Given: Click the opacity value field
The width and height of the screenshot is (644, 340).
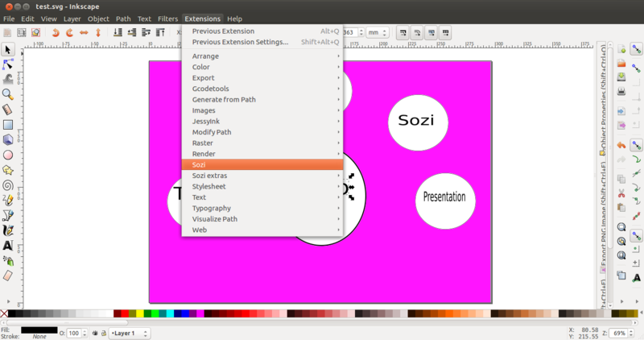Looking at the screenshot, I should [74, 333].
